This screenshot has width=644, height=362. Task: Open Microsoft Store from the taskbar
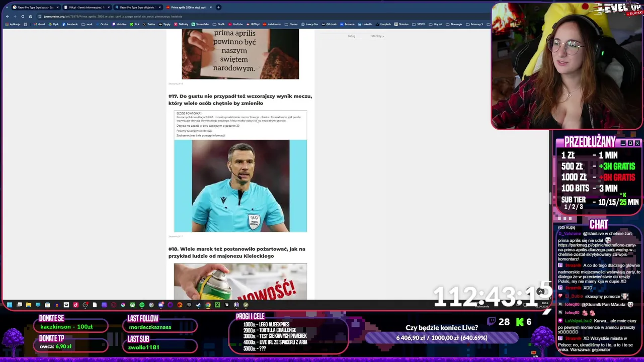[47, 305]
